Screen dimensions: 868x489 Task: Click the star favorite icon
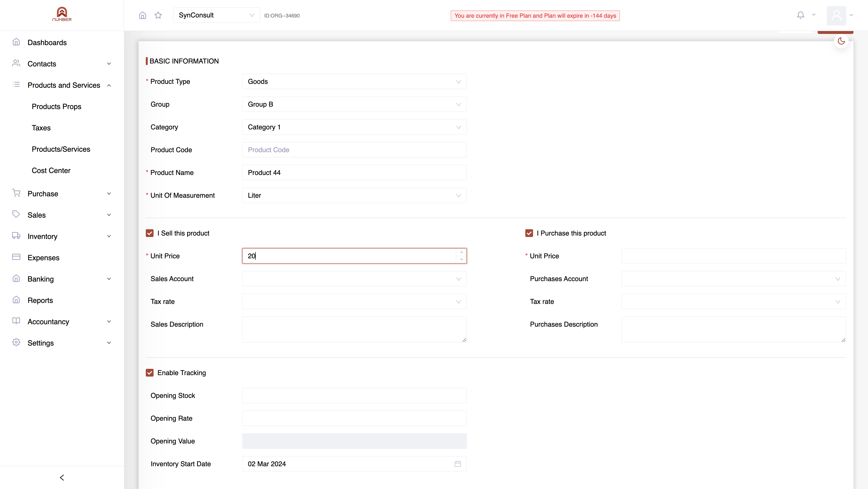(x=158, y=15)
